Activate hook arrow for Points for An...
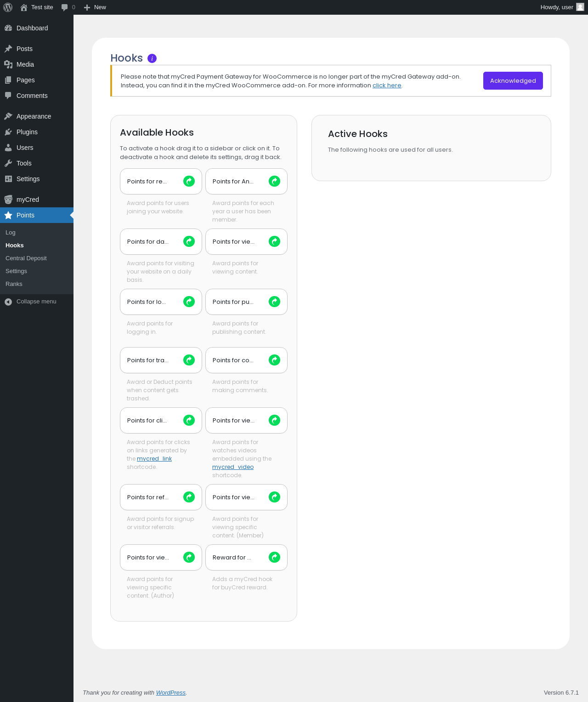The width and height of the screenshot is (588, 702). [x=274, y=181]
